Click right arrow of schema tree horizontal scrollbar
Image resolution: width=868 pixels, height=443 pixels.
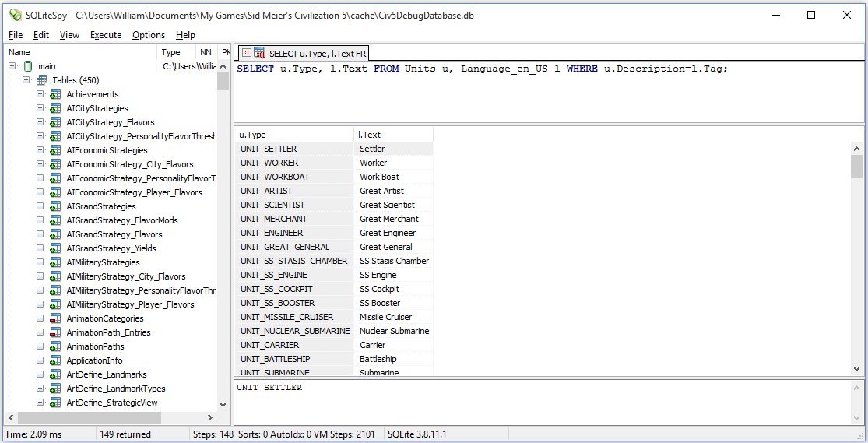(x=210, y=417)
